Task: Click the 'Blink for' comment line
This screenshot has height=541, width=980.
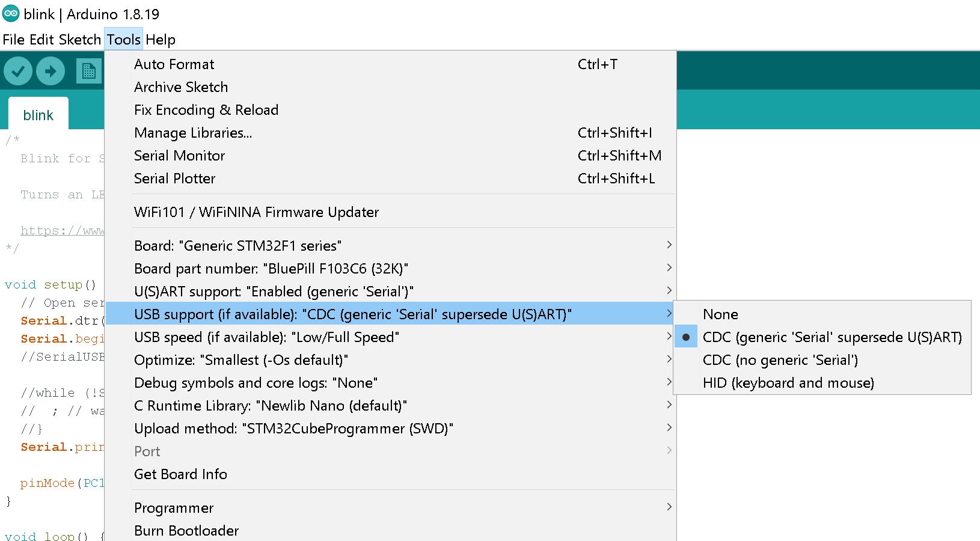Action: pos(62,158)
